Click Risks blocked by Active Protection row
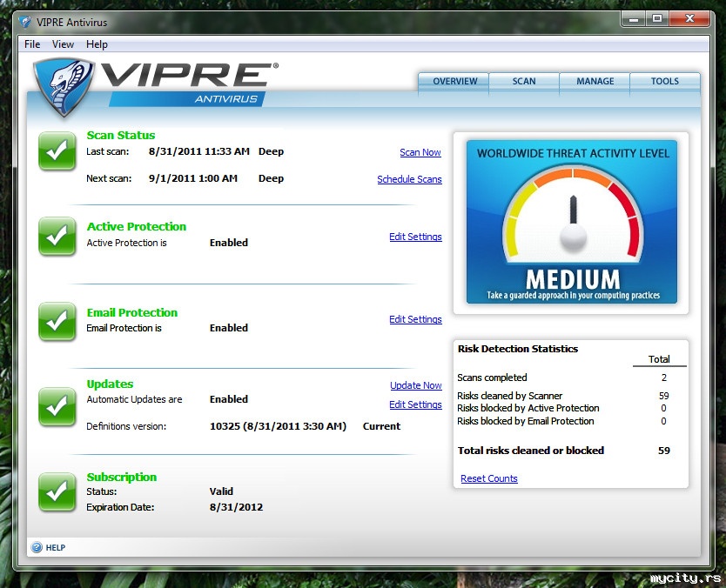726x588 pixels. pos(562,408)
